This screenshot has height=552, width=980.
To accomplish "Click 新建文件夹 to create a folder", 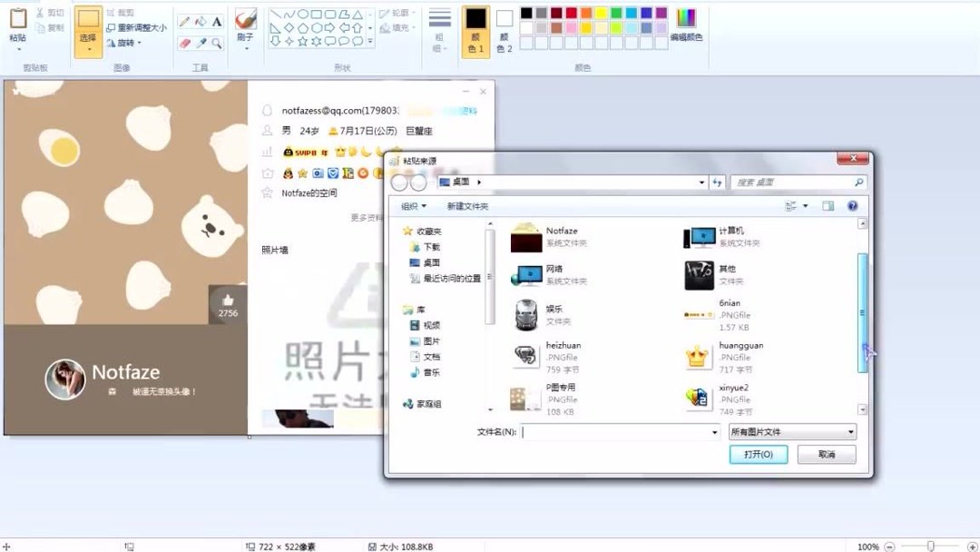I will click(468, 206).
